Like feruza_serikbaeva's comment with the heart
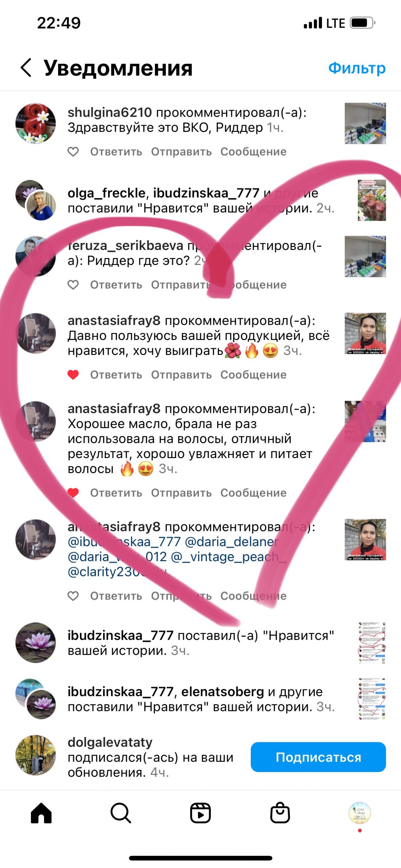 pos(73,285)
